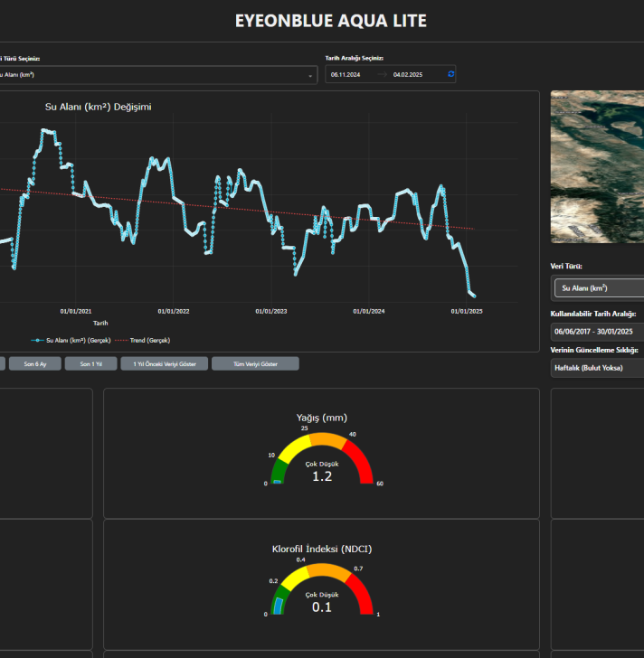
Task: Click the Son 1 Yıl button
Action: tap(91, 364)
